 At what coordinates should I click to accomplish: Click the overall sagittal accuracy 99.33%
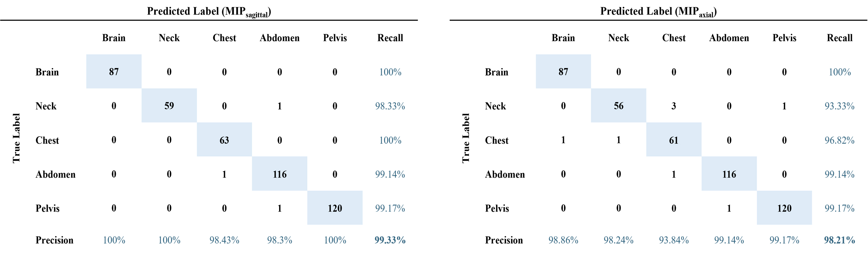pos(390,240)
